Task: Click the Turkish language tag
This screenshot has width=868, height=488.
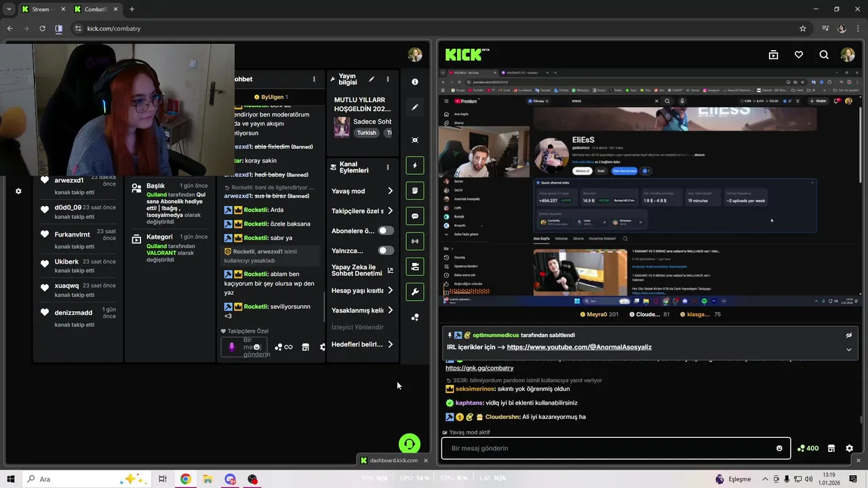Action: [x=367, y=133]
